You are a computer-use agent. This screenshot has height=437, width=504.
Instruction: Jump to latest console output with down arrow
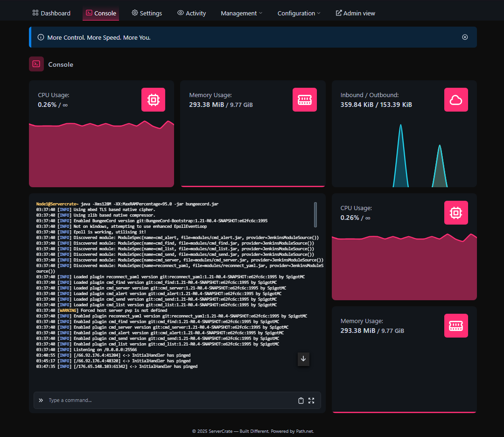pos(303,359)
